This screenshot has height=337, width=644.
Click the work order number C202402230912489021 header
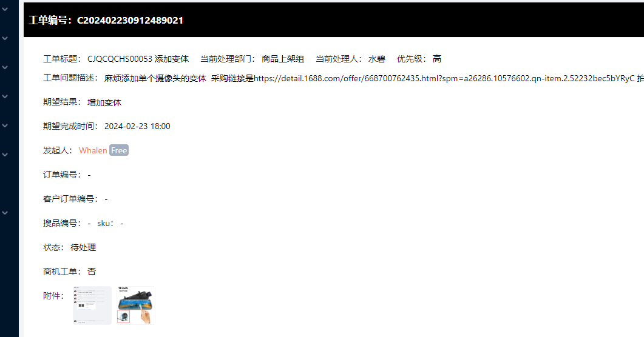(x=106, y=21)
